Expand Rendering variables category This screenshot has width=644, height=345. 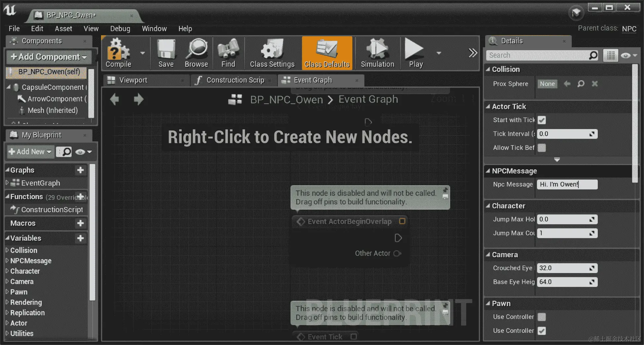click(7, 302)
